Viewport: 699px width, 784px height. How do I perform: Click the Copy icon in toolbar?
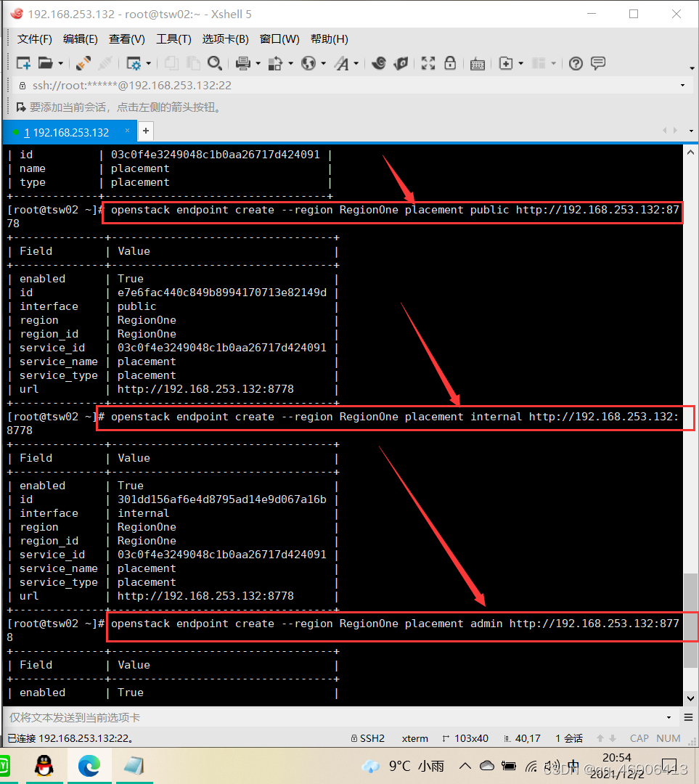pos(171,63)
